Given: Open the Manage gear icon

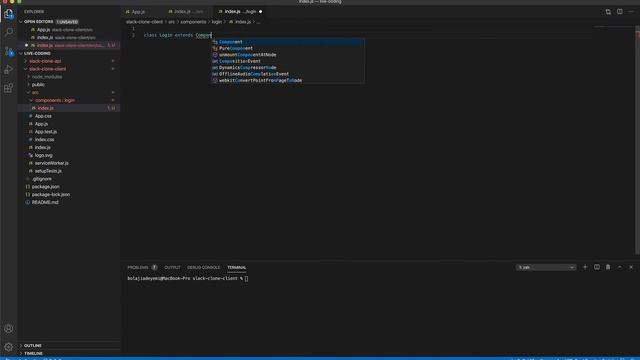Looking at the screenshot, I should point(9,347).
